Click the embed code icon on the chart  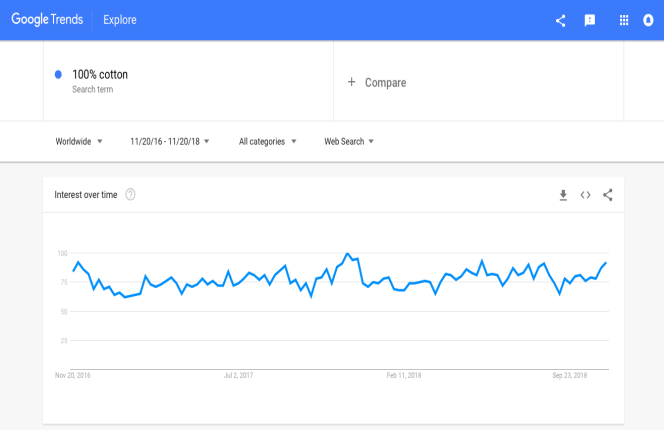pos(585,195)
